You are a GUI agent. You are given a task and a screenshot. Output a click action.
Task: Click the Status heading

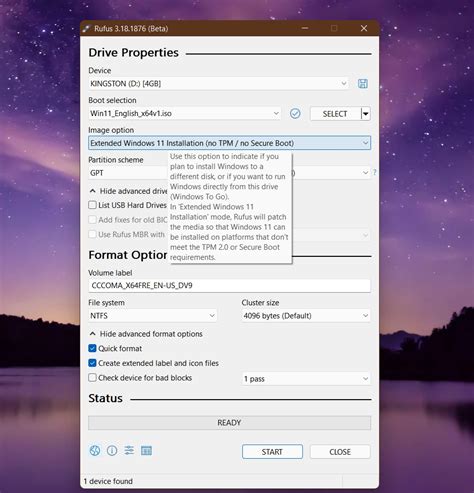(x=106, y=398)
